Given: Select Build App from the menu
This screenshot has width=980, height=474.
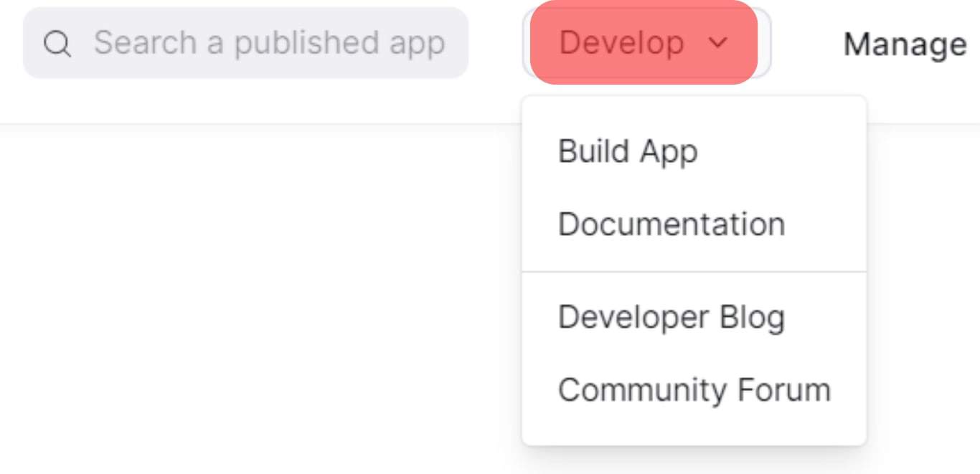Looking at the screenshot, I should [628, 152].
